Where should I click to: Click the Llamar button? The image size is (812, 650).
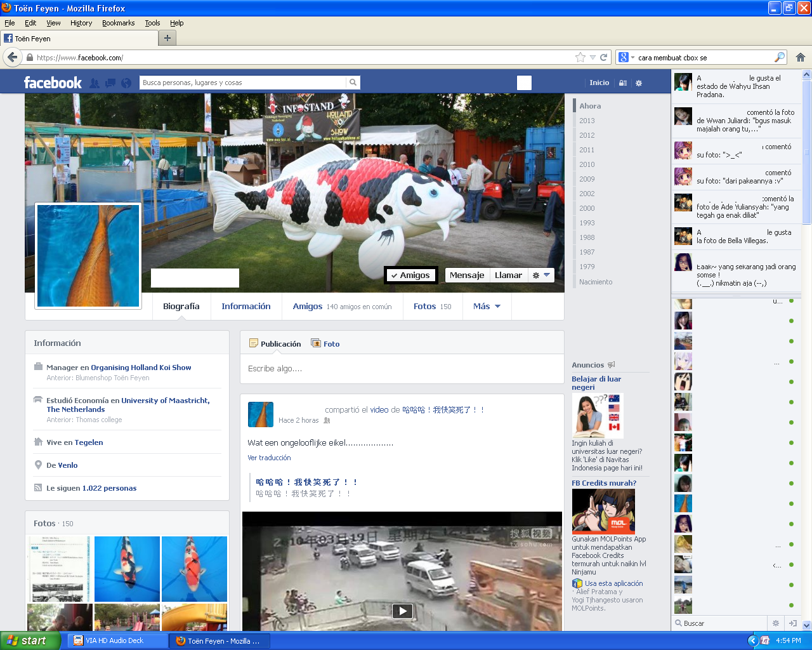[x=508, y=275]
